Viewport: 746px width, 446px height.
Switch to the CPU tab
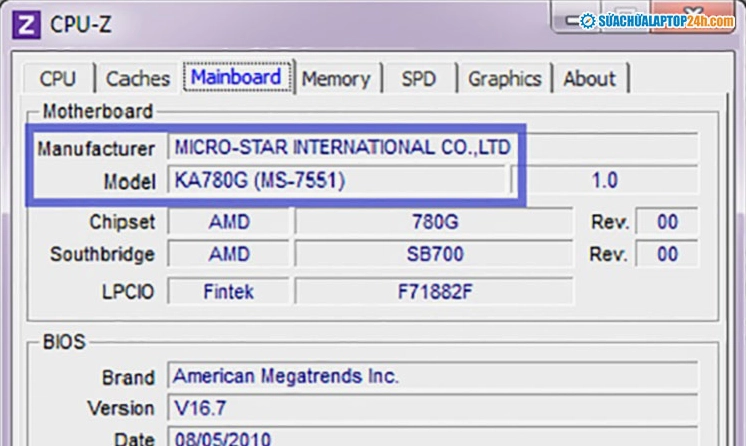pos(58,79)
